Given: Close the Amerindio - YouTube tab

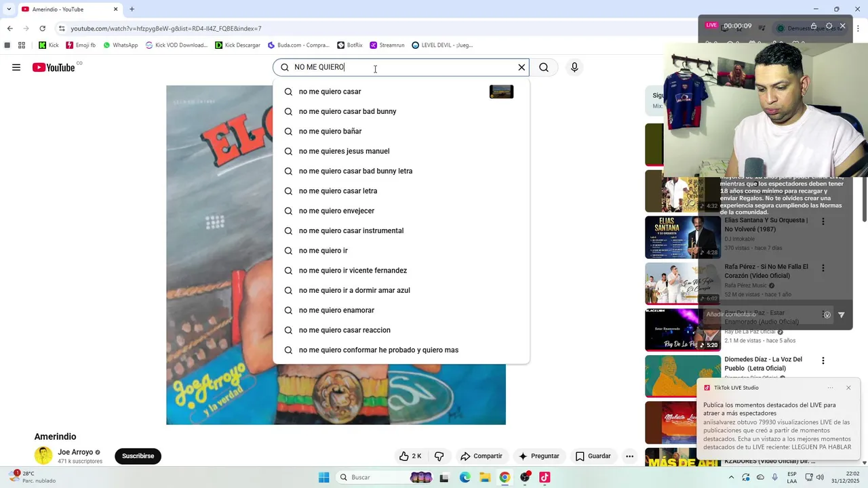Looking at the screenshot, I should [x=115, y=9].
